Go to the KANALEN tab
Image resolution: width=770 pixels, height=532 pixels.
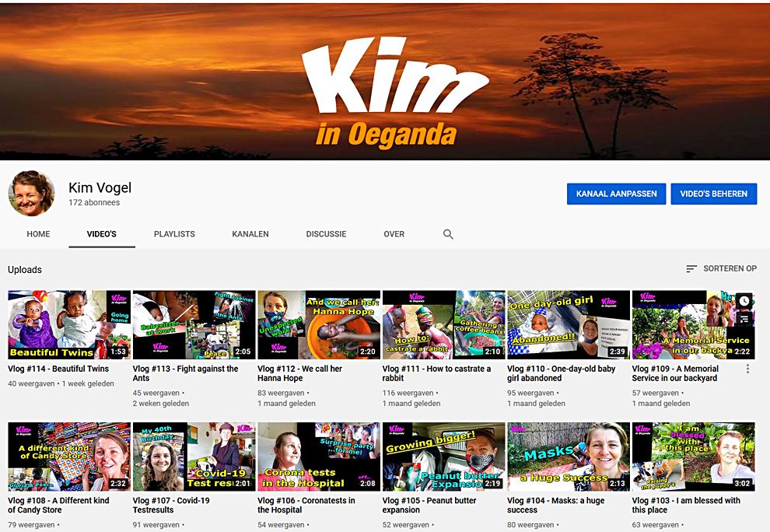(x=250, y=234)
